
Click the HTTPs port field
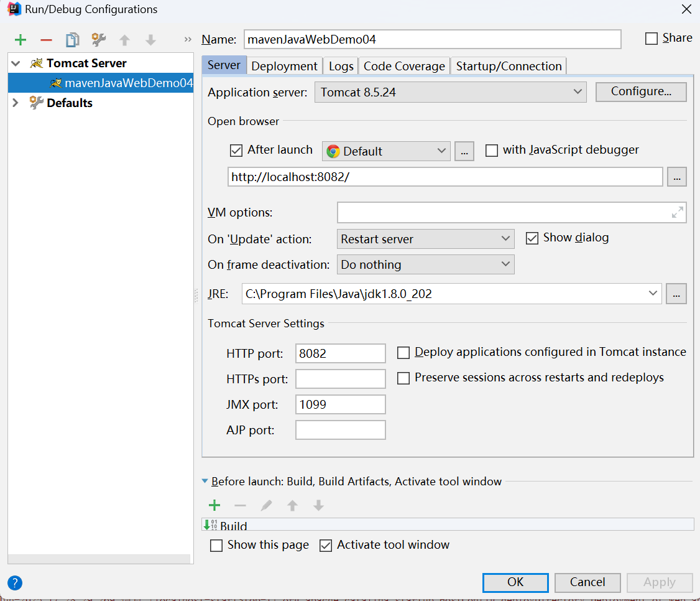pos(341,379)
